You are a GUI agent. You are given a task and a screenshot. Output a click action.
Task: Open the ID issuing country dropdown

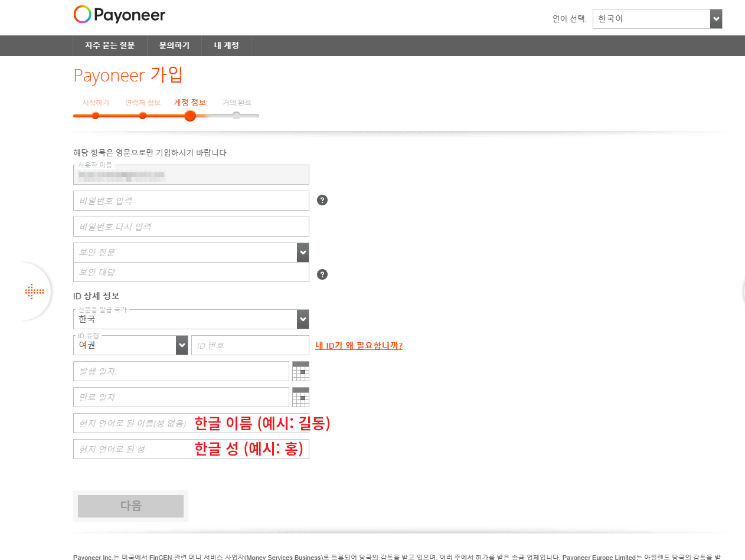(x=191, y=319)
